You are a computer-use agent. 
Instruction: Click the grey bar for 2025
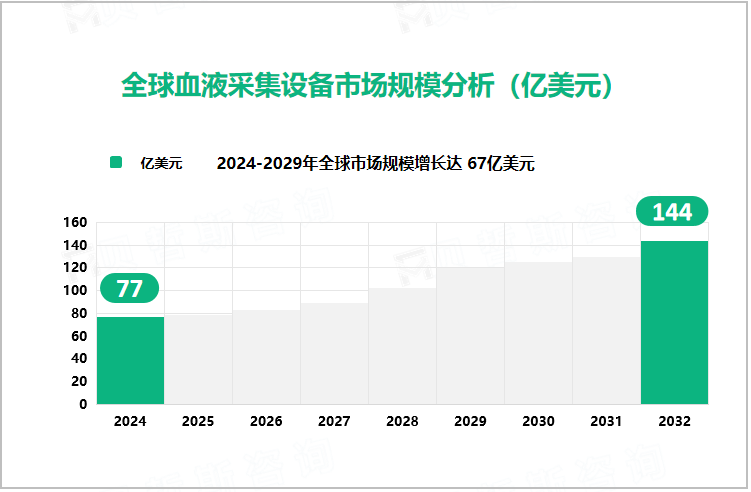click(x=198, y=359)
